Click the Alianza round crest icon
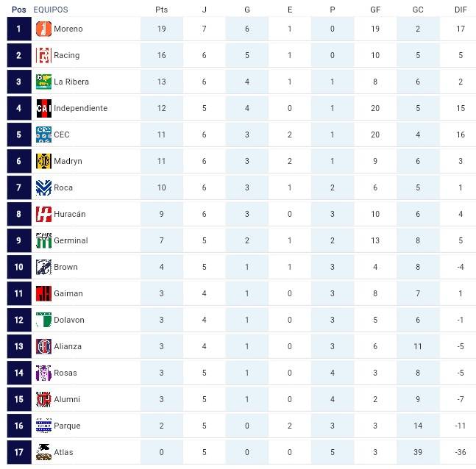The height and width of the screenshot is (469, 476). [43, 346]
